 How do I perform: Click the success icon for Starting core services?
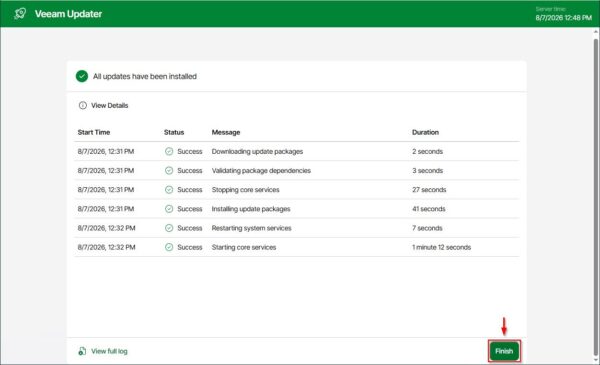tap(169, 247)
